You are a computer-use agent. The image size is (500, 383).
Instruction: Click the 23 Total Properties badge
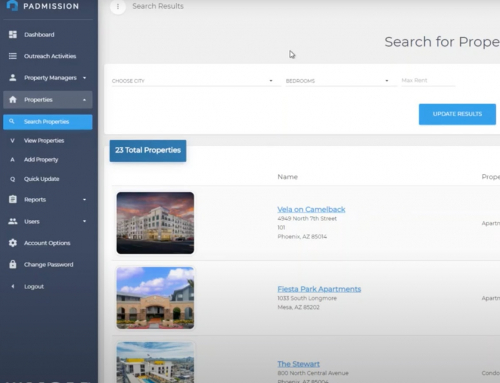click(x=148, y=151)
